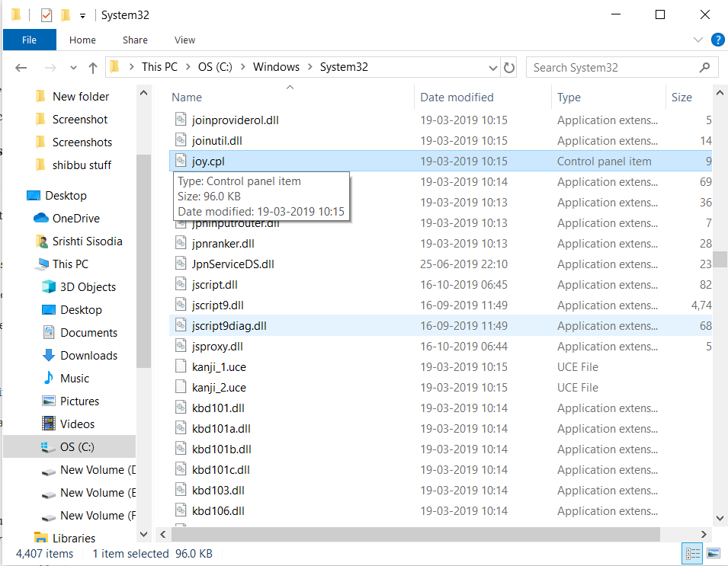This screenshot has height=566, width=728.
Task: Click the New folder quick access icon
Action: [66, 15]
